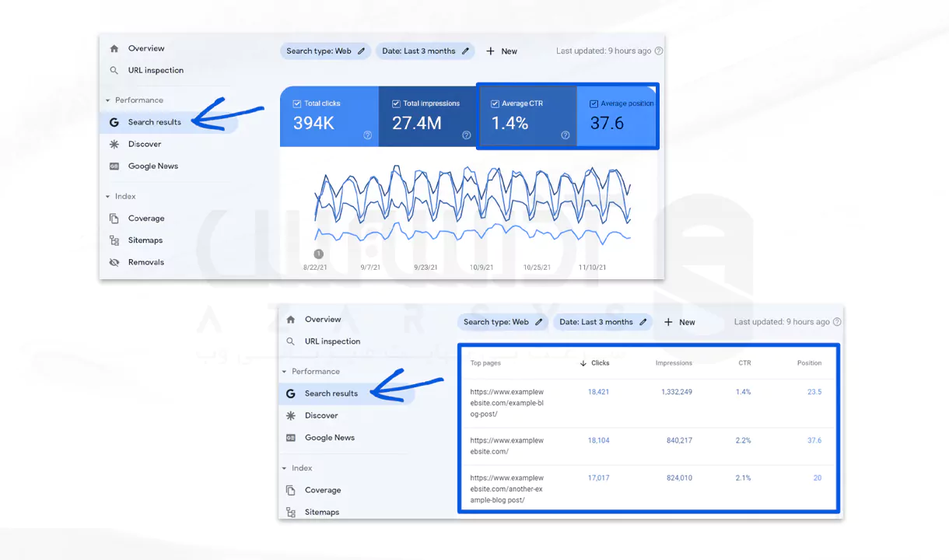Click the New filter button in the upper panel
Image resolution: width=949 pixels, height=560 pixels.
[x=502, y=51]
